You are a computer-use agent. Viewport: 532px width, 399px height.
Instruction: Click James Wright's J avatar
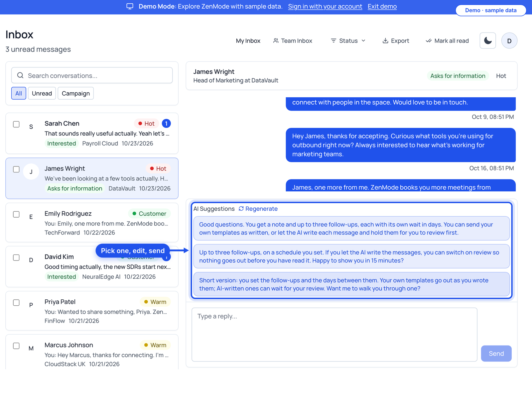tap(31, 172)
